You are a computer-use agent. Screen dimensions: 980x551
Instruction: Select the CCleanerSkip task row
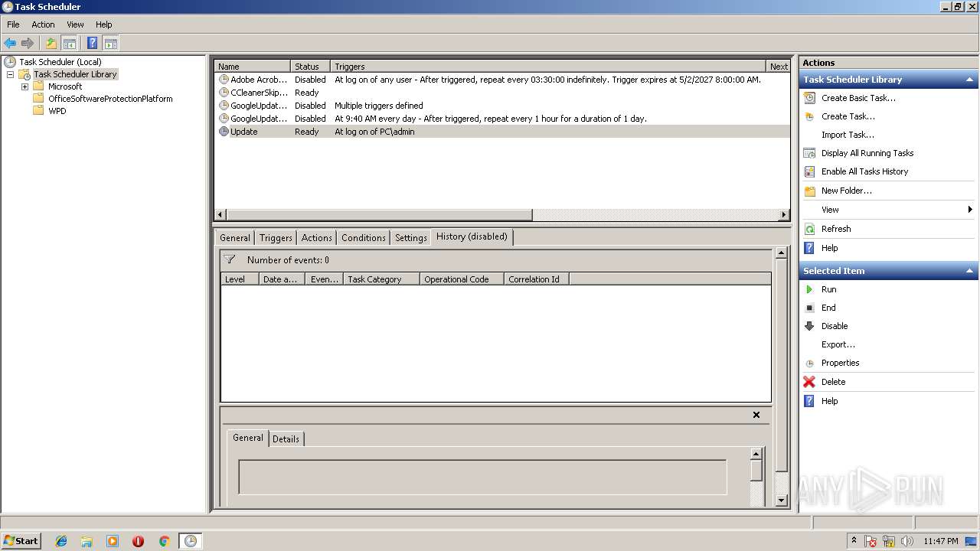502,93
